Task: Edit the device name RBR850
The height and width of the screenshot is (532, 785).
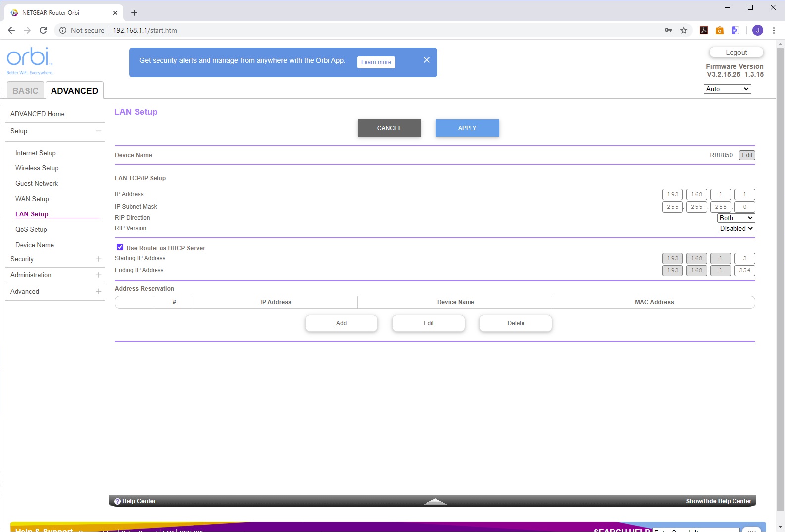Action: [x=747, y=155]
